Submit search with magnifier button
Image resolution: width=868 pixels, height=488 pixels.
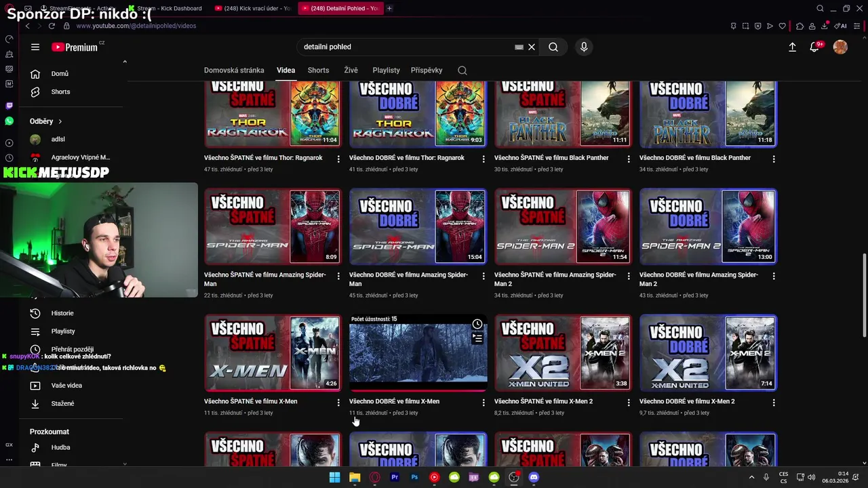pyautogui.click(x=553, y=47)
